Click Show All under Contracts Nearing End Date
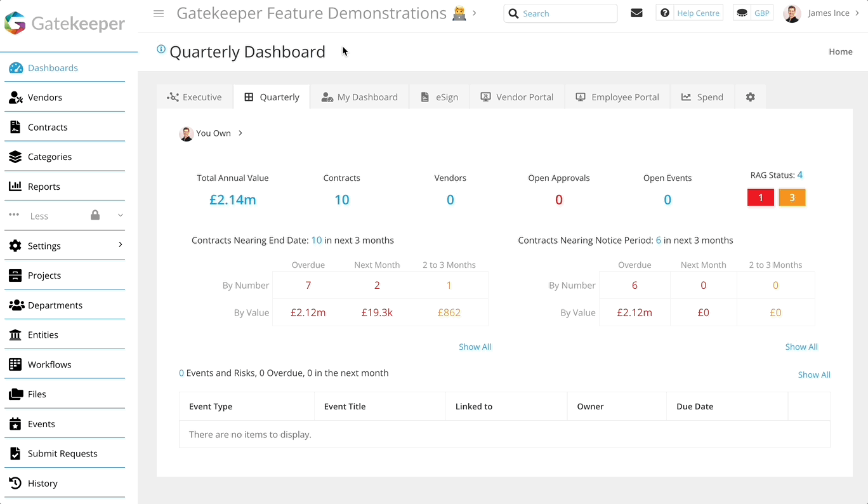Viewport: 868px width, 504px height. click(475, 347)
